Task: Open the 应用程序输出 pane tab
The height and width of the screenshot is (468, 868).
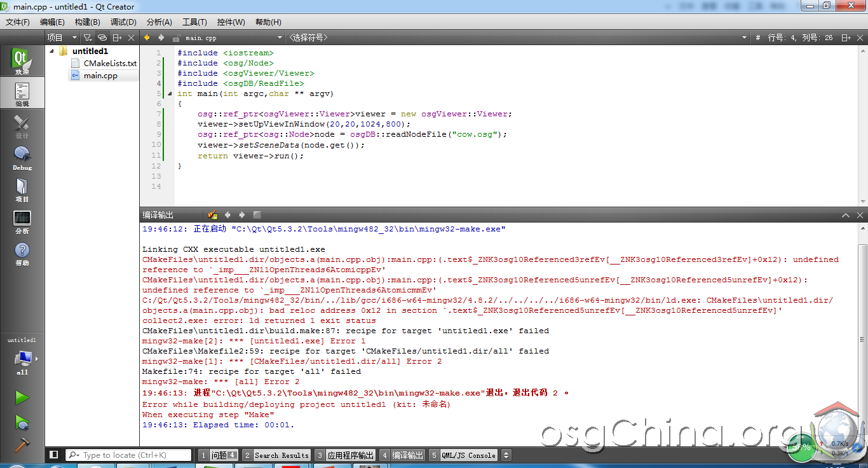Action: click(x=346, y=455)
